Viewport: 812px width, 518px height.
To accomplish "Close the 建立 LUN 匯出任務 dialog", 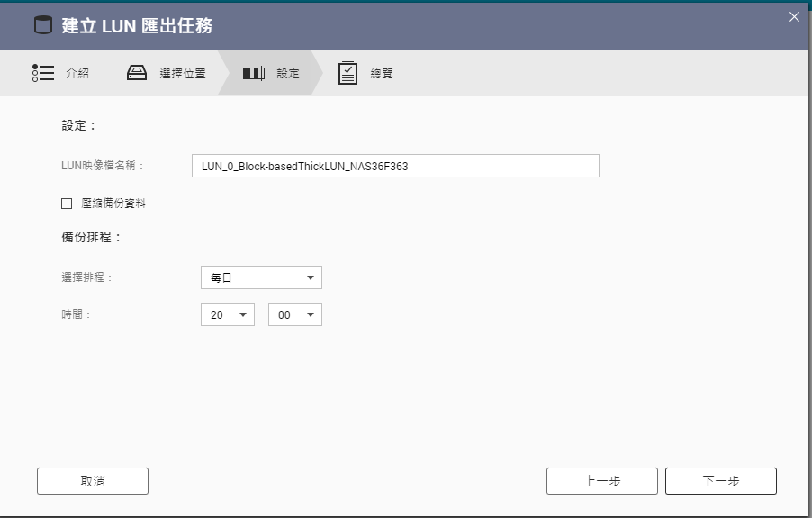I will [x=794, y=17].
